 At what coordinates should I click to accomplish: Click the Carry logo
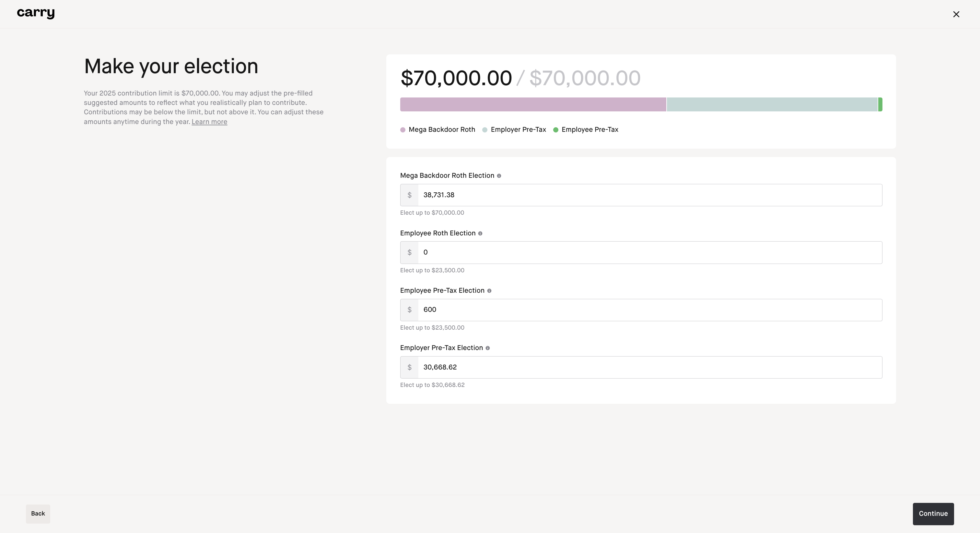pos(36,13)
